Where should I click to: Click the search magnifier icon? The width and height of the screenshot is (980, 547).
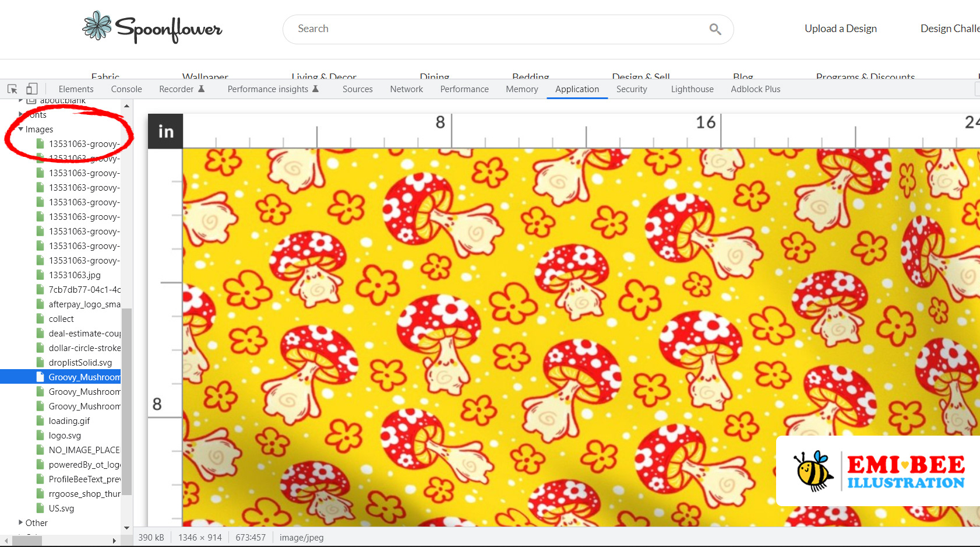point(715,29)
